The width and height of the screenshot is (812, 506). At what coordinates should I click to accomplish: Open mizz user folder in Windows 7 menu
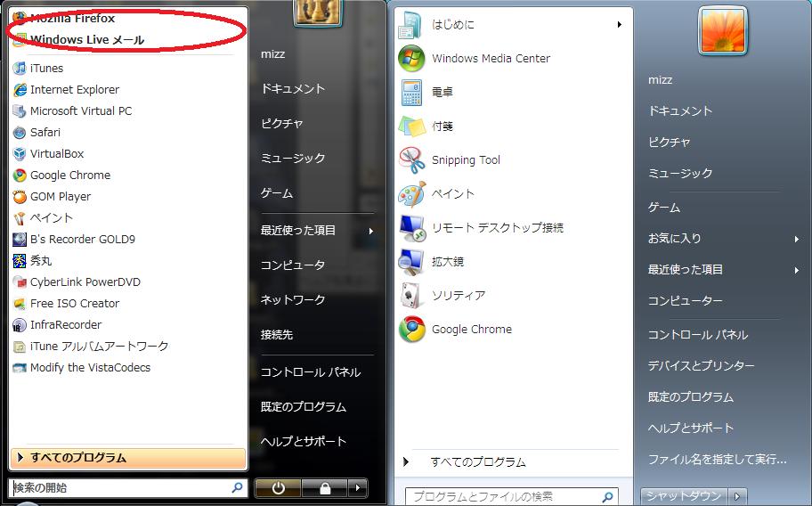[x=661, y=80]
